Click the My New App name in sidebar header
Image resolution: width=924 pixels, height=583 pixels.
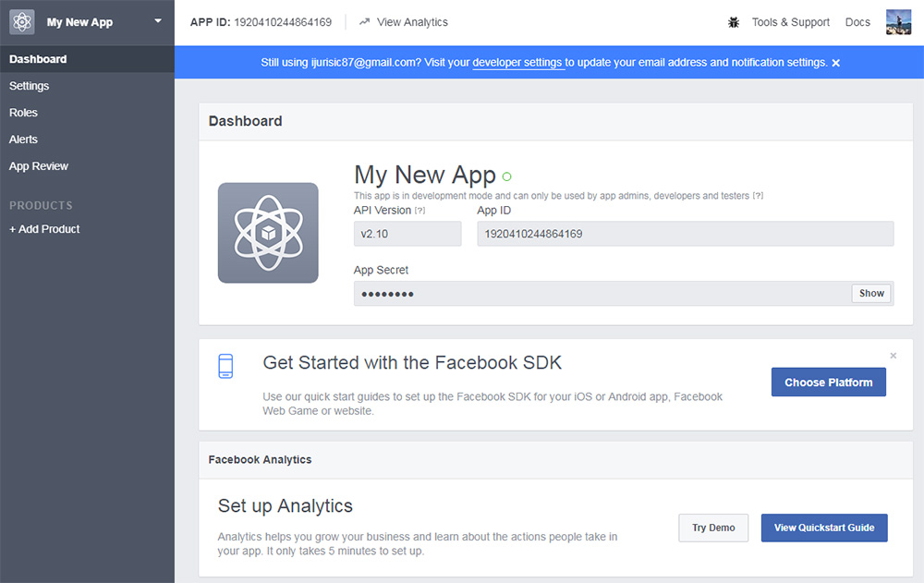click(79, 22)
